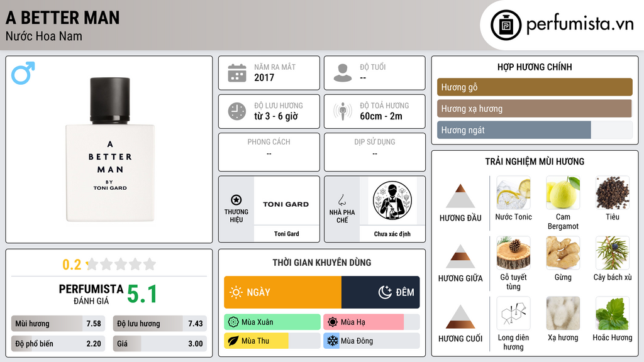
Task: Click the snowflake icon for Mùa Đông
Action: [x=333, y=341]
